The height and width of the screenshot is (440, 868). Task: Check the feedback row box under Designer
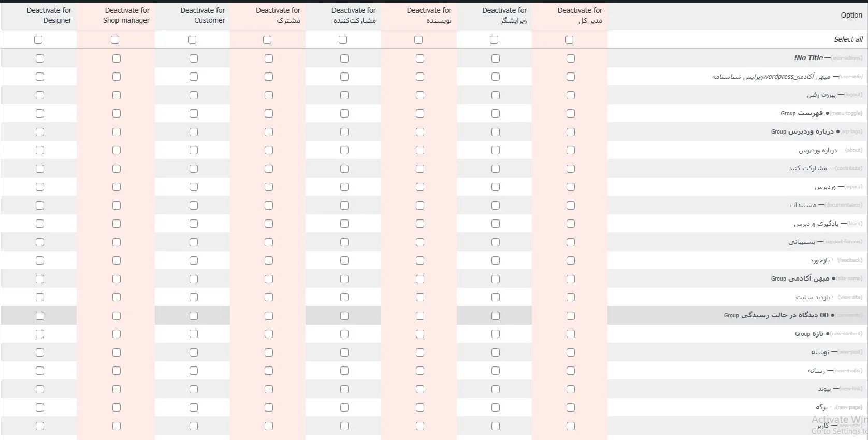tap(40, 260)
